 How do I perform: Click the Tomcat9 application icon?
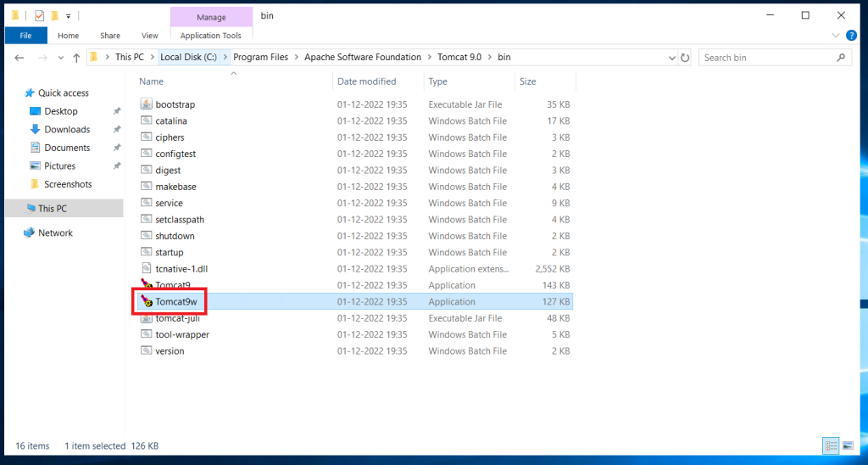point(146,284)
